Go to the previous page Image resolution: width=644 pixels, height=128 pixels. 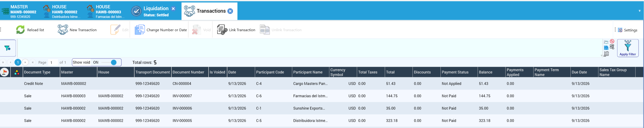click(11, 62)
